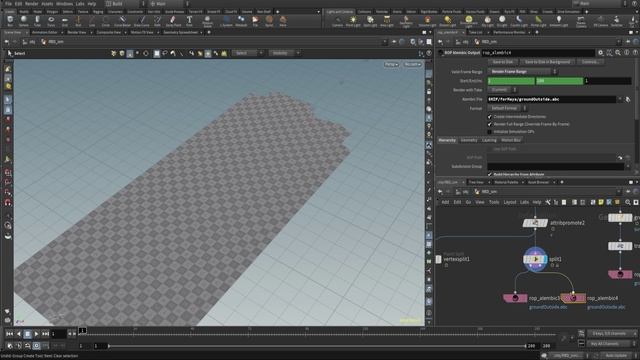This screenshot has height=360, width=640.
Task: Switch to Geometry parameter tab
Action: point(469,140)
